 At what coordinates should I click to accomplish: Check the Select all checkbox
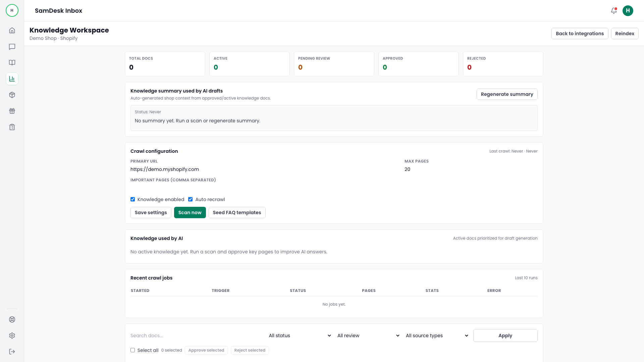click(133, 350)
